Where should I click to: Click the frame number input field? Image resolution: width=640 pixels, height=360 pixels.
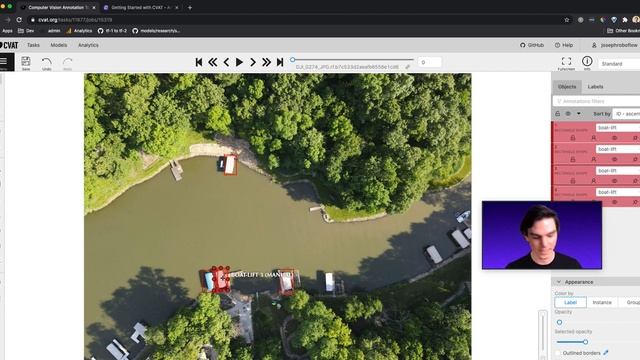coord(429,62)
